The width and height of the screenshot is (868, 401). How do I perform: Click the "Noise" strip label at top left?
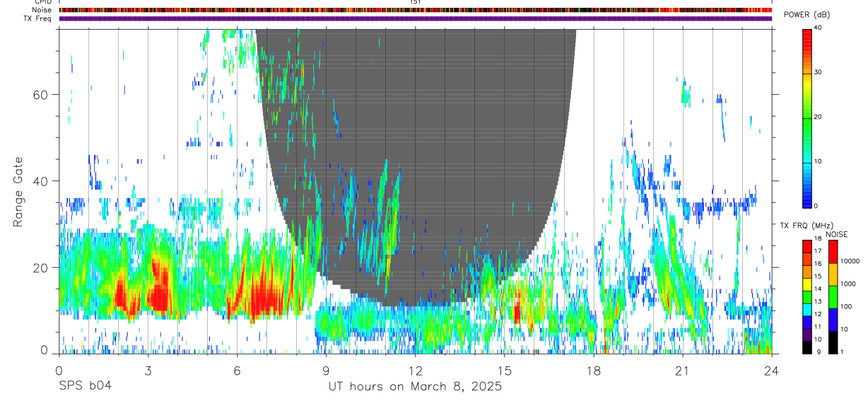42,10
